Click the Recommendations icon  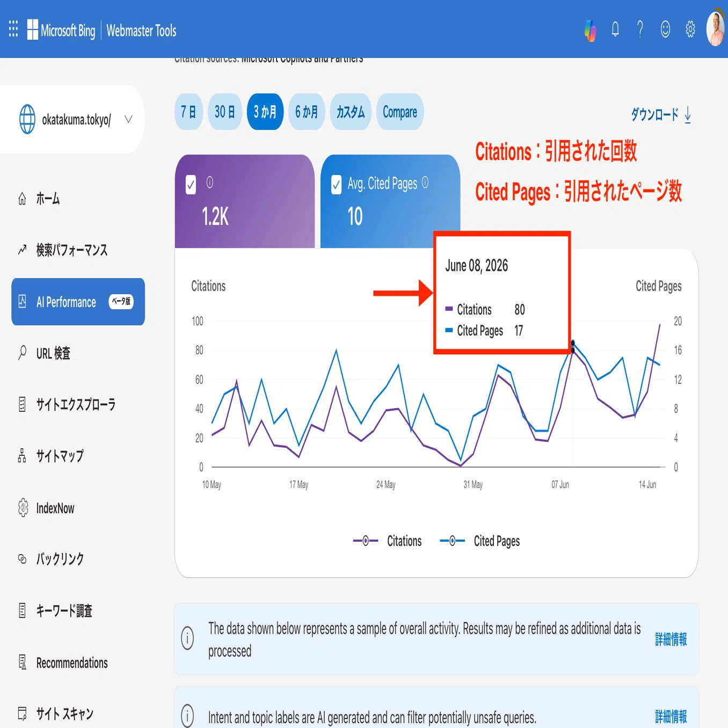[x=22, y=662]
